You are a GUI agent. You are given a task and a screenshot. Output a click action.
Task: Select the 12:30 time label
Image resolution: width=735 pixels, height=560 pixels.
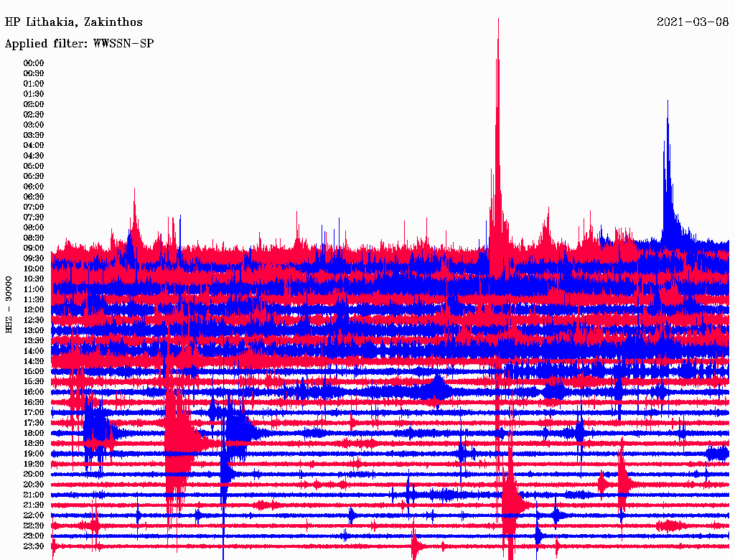(34, 320)
